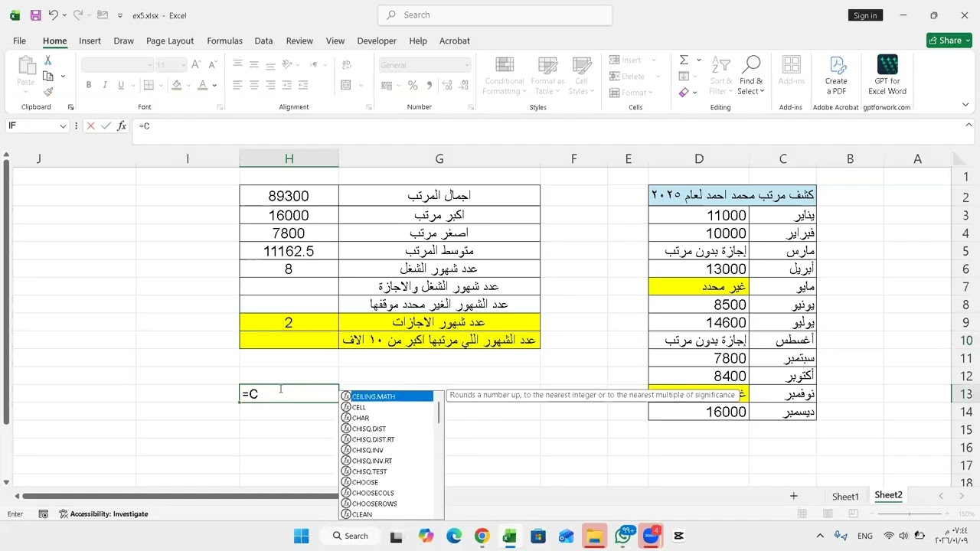Add a new sheet with plus icon

coord(794,496)
